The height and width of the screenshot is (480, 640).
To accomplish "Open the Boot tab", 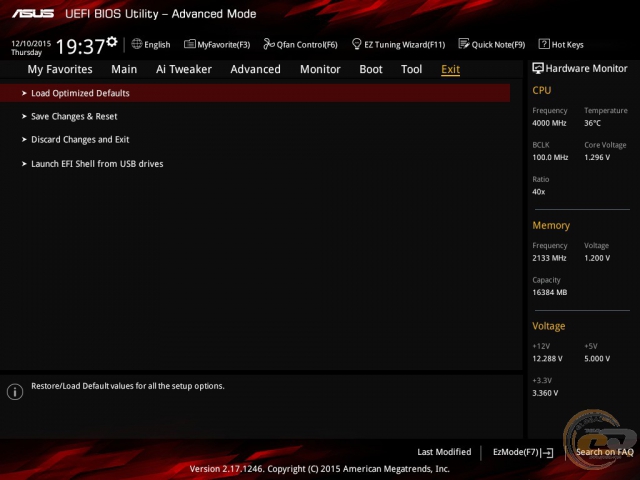I will click(371, 69).
